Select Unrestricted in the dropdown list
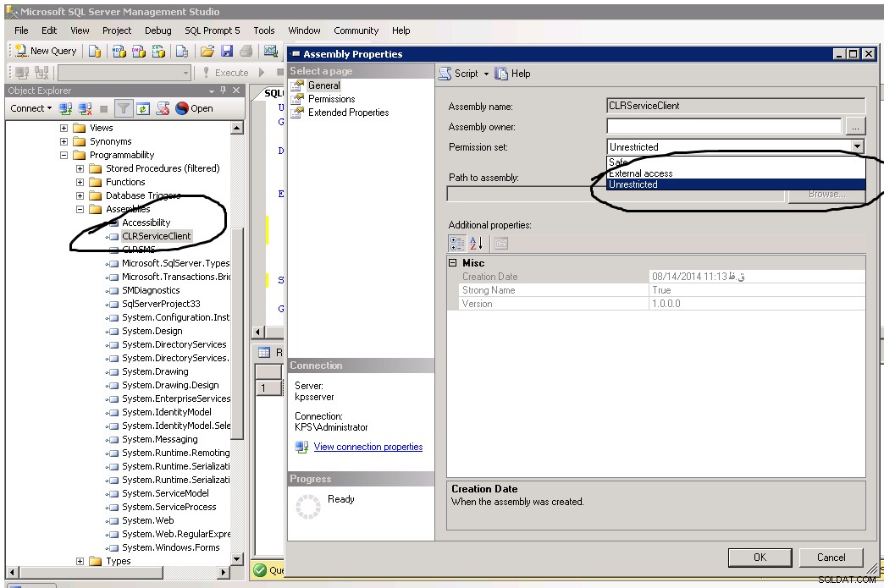Viewport: 884px width, 588px height. coord(736,184)
